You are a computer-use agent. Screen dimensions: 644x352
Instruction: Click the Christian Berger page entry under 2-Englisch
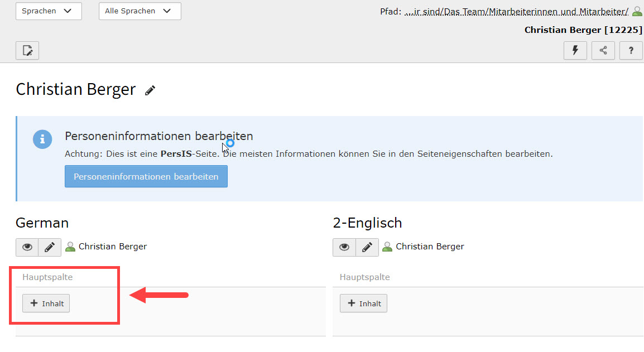430,247
